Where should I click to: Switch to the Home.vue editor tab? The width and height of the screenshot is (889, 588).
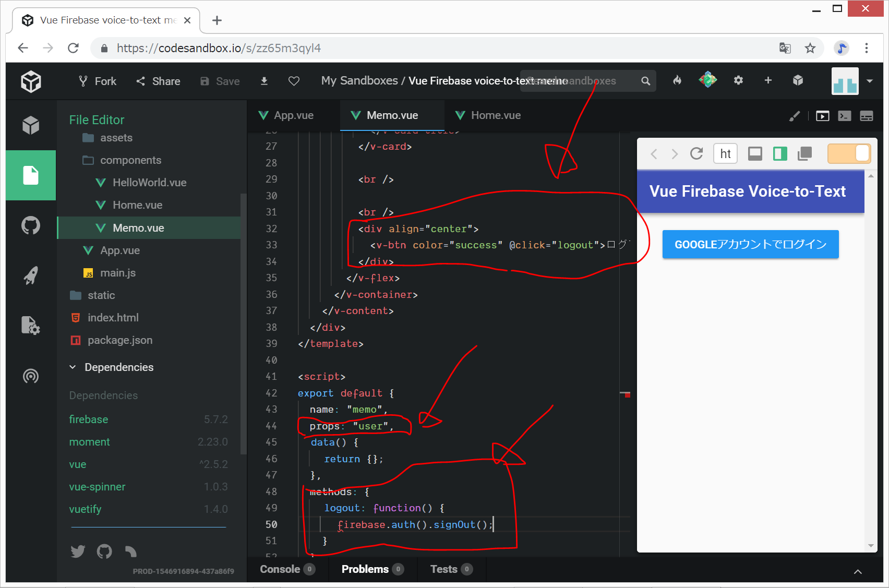[x=495, y=115]
